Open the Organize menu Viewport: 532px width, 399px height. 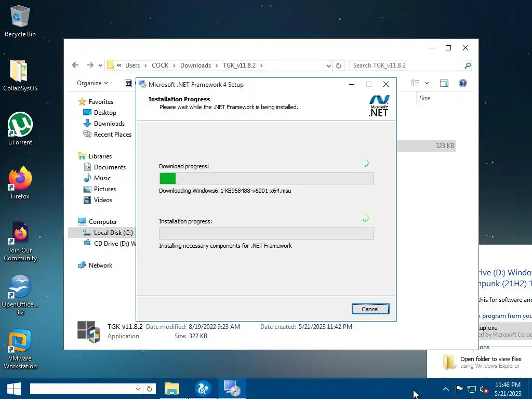coord(92,83)
